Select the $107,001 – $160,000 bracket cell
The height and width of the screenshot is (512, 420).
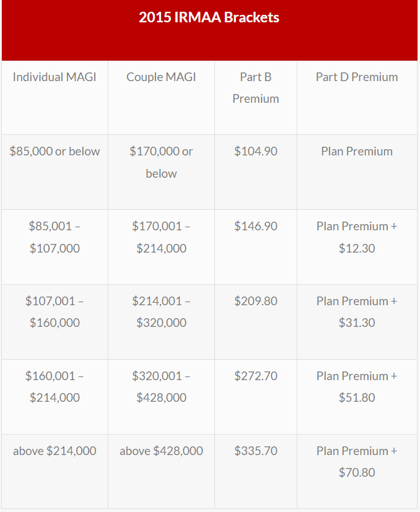(55, 312)
